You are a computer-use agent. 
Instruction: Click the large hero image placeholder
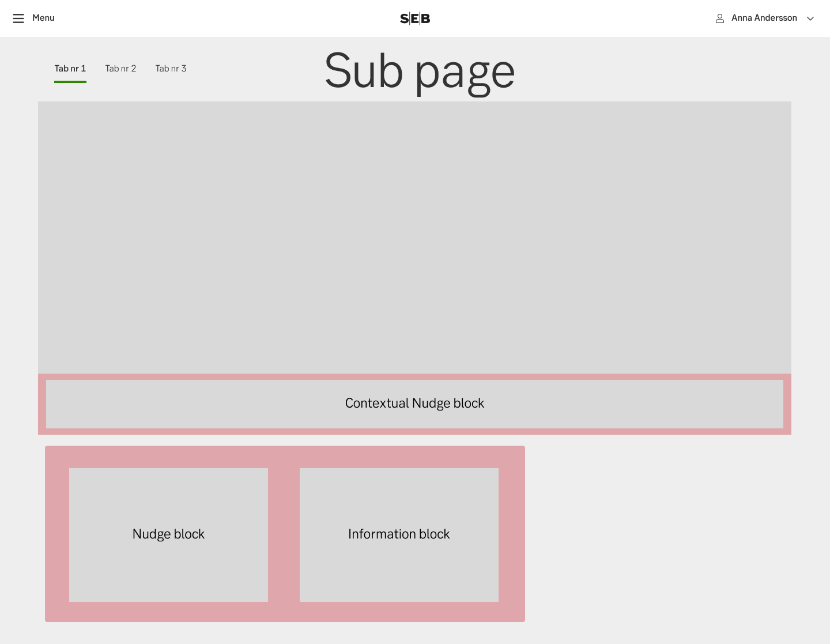coord(414,238)
